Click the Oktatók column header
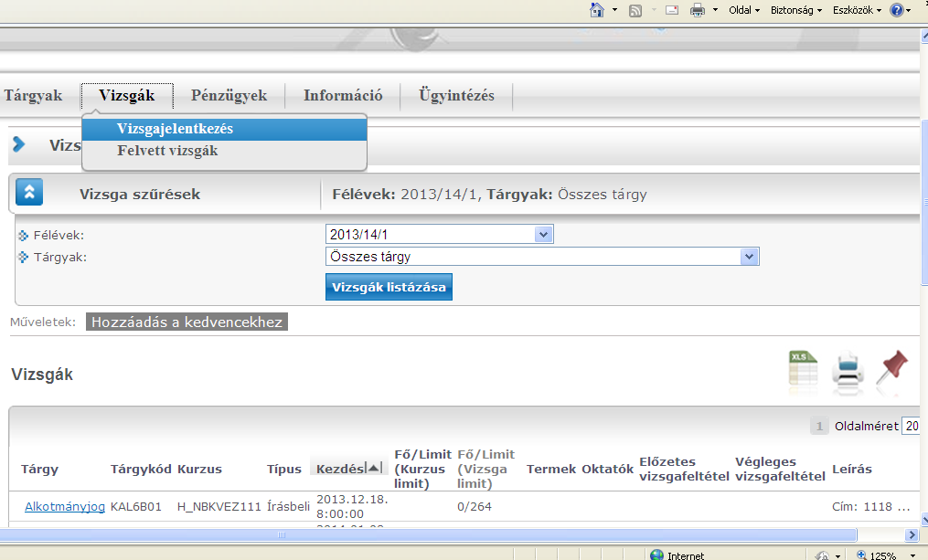 point(607,470)
